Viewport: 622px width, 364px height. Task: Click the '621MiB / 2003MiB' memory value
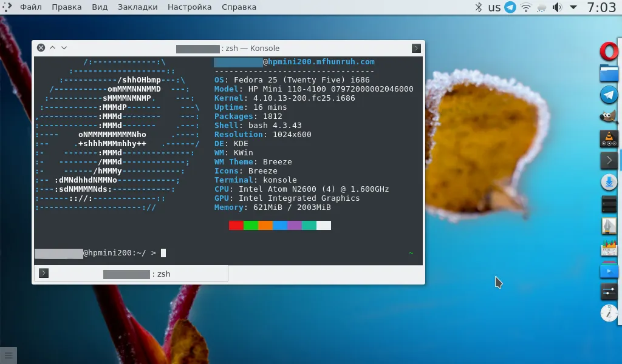coord(292,207)
